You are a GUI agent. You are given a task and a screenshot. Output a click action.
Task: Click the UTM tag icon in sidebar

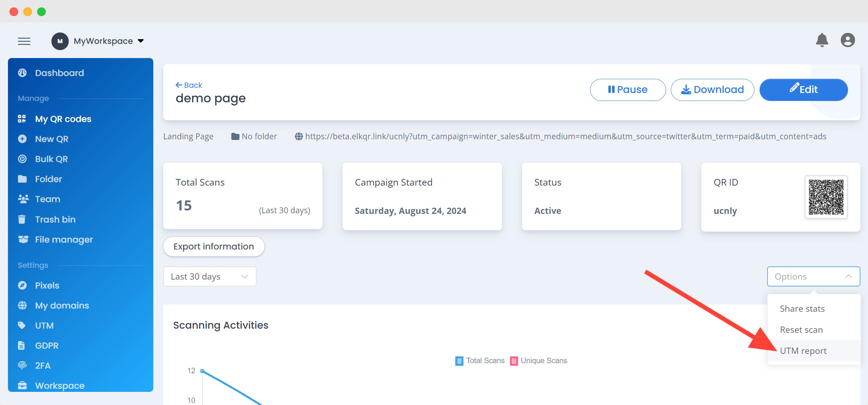click(22, 326)
